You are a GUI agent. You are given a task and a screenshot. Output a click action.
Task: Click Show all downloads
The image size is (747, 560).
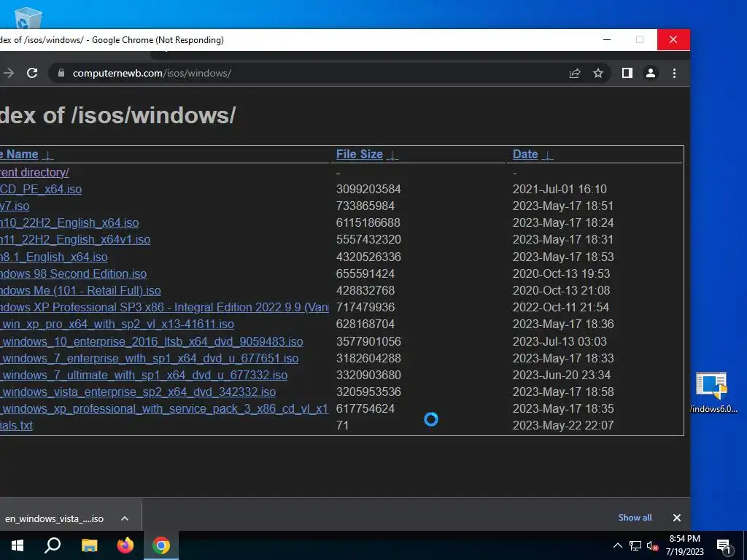635,518
